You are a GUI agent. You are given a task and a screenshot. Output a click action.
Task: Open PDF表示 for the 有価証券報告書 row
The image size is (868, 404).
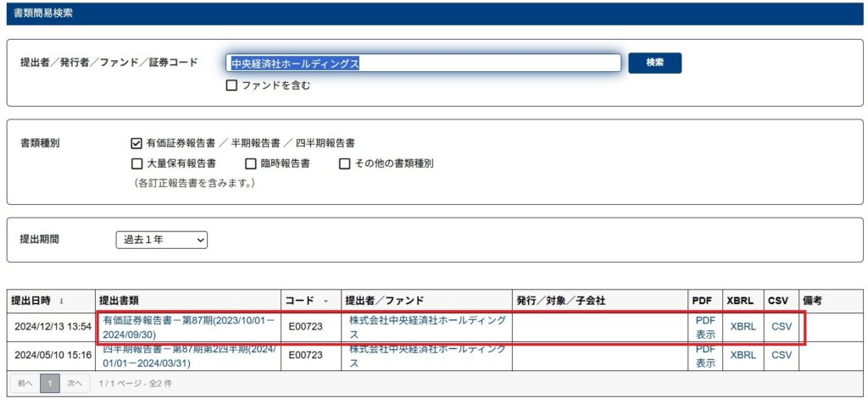[705, 328]
